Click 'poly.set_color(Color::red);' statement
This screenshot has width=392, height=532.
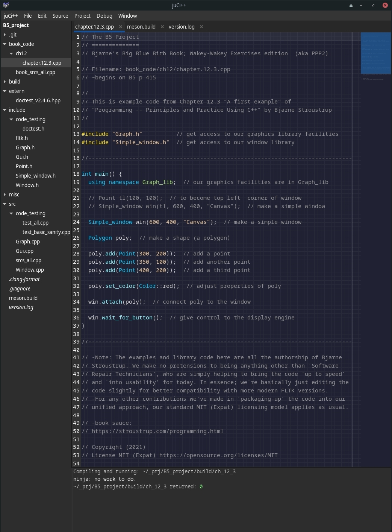pos(134,286)
